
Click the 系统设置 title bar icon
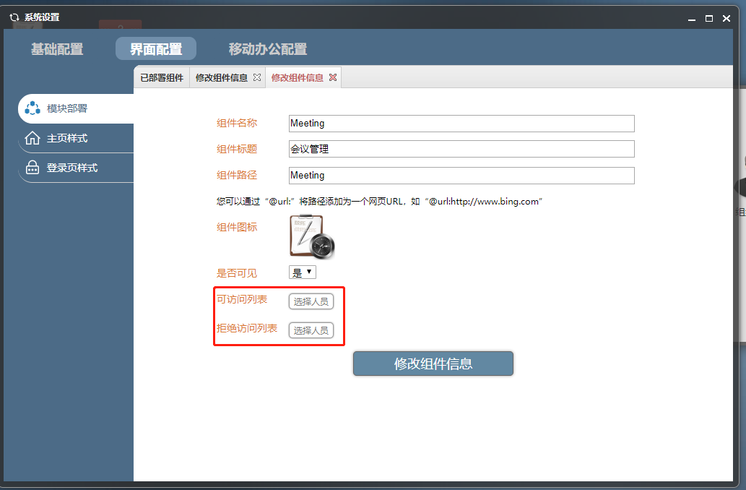coord(14,18)
